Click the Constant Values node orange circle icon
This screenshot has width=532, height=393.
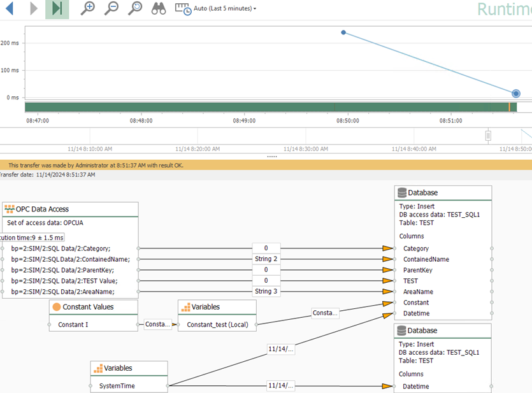point(56,307)
